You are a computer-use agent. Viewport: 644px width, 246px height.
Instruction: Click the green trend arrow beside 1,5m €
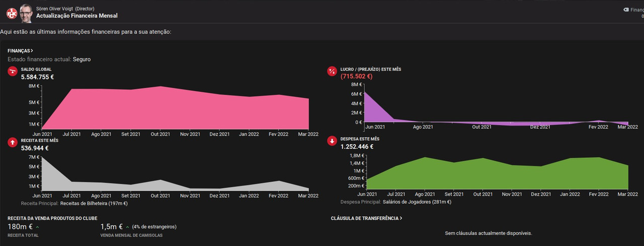tap(127, 227)
